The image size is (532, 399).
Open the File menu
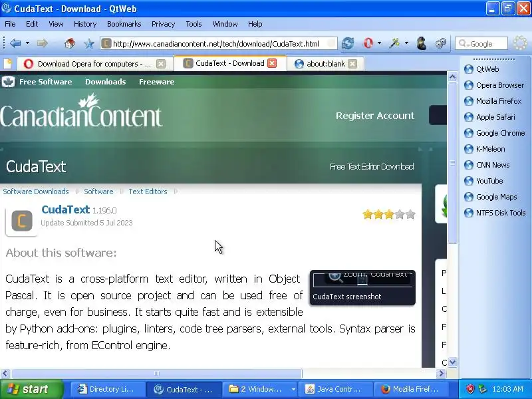10,24
